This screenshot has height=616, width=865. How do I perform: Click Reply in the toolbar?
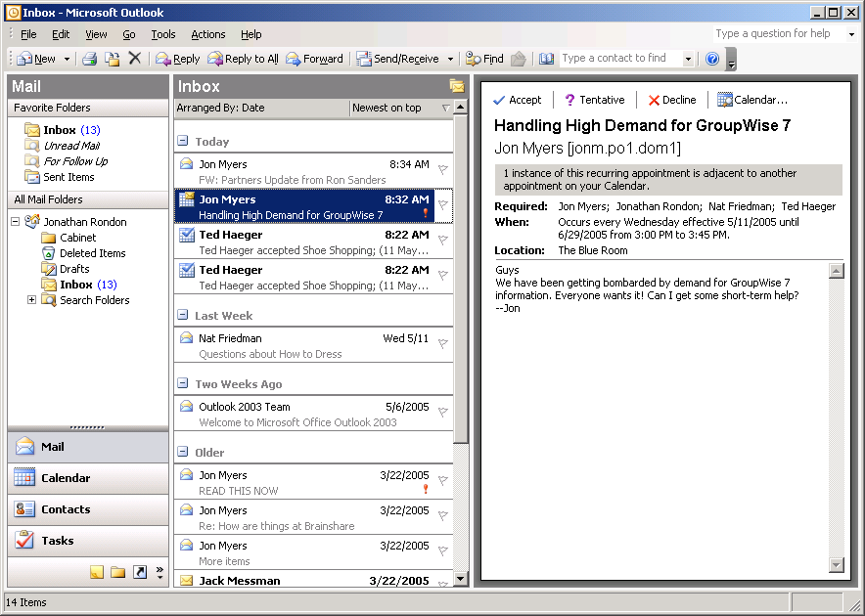point(178,59)
